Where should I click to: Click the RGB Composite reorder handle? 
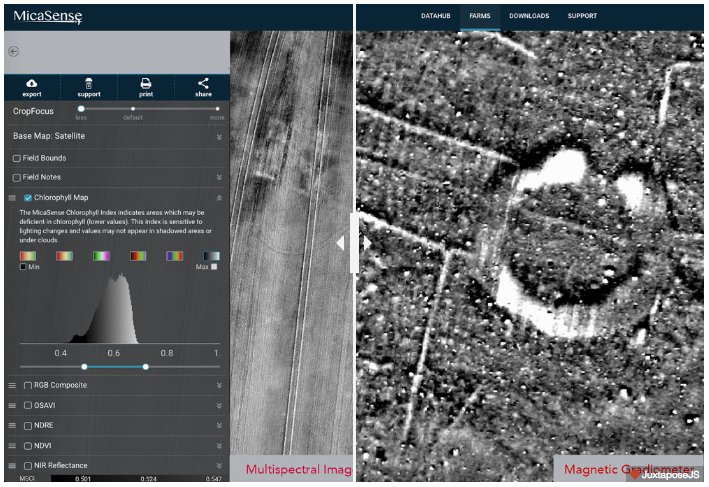click(x=12, y=385)
